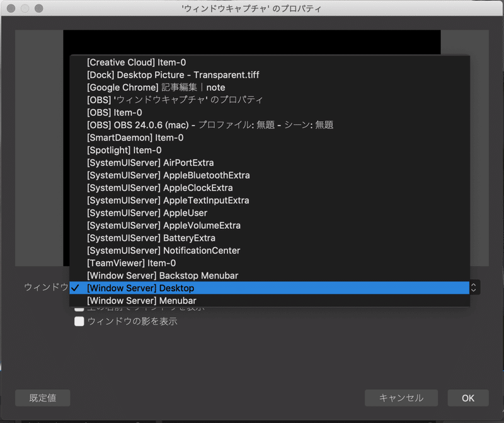Select [SystemUIServer] AppleClockExtra
504x423 pixels.
tap(270, 188)
